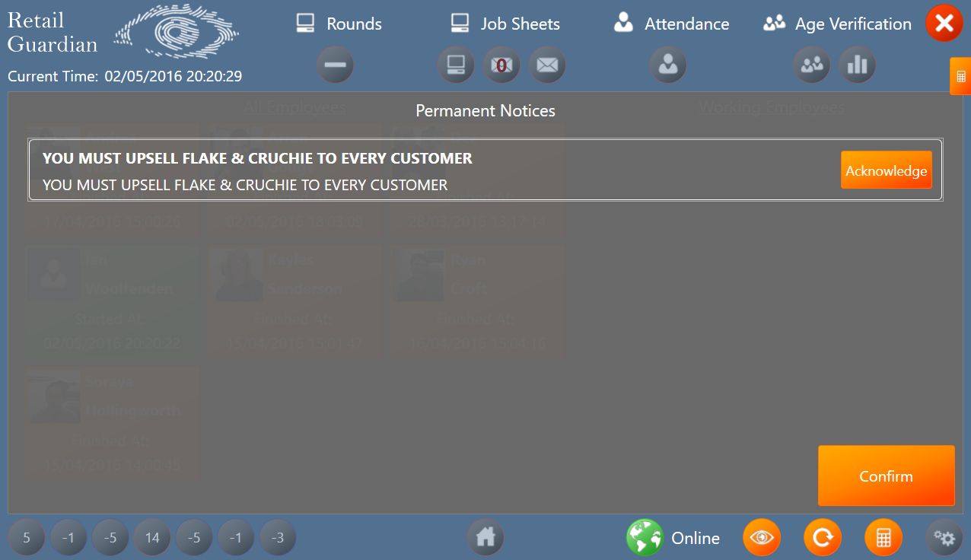The image size is (971, 560).
Task: Click the orange eye icon
Action: pos(762,538)
